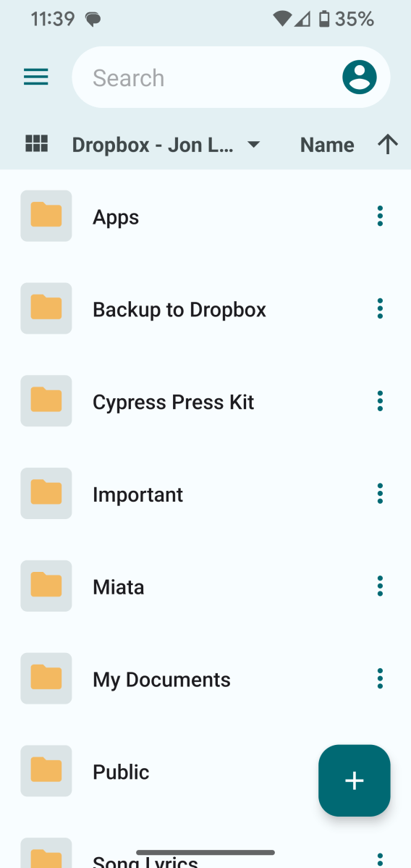Expand the Dropbox - Jon L… account dropdown
This screenshot has height=868, width=411.
coord(166,145)
